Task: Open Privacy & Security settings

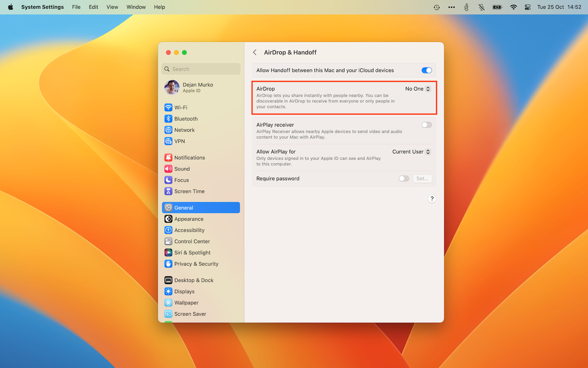Action: pos(196,264)
